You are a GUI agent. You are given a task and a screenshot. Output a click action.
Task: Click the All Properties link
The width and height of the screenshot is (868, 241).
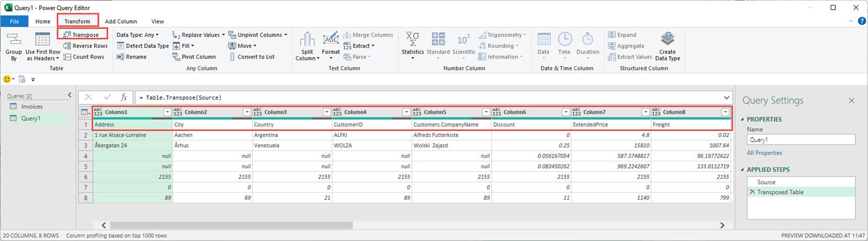(x=764, y=153)
